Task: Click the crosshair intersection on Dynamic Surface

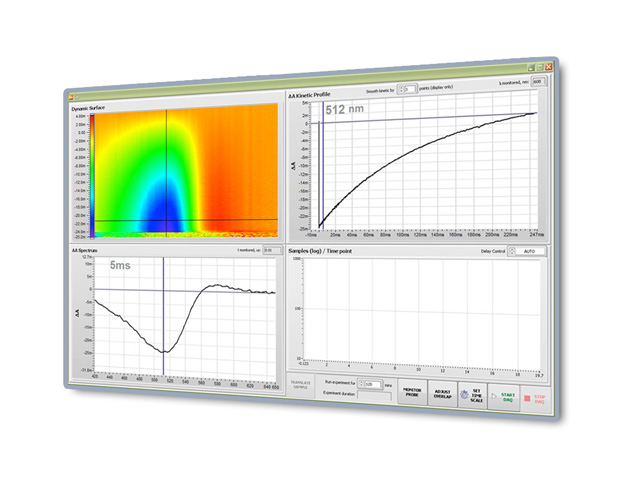Action: (165, 220)
